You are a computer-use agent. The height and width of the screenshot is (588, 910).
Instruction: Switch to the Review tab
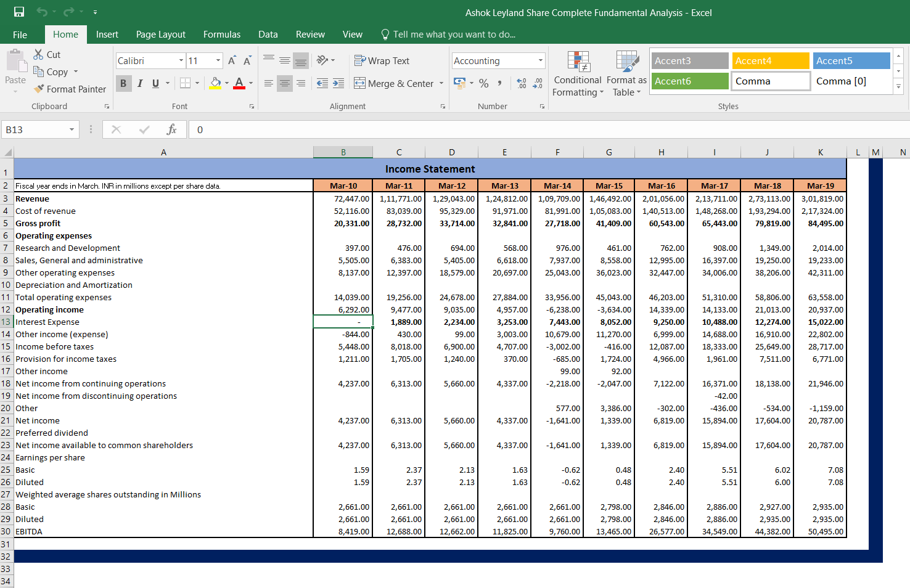310,35
